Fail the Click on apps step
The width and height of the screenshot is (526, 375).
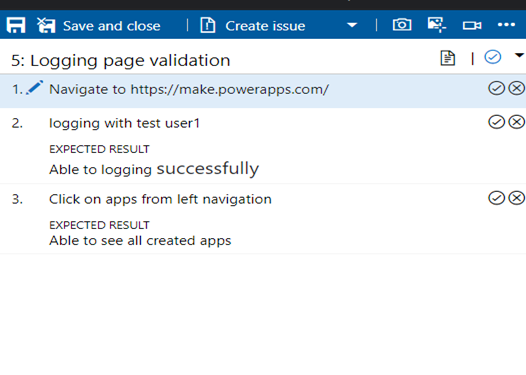pyautogui.click(x=517, y=198)
